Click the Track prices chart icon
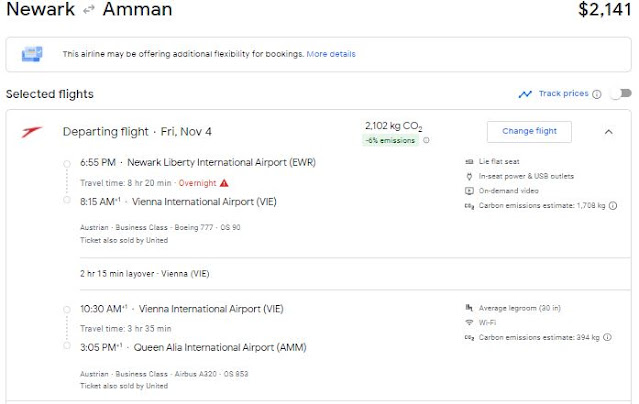The width and height of the screenshot is (639, 404). coord(524,94)
